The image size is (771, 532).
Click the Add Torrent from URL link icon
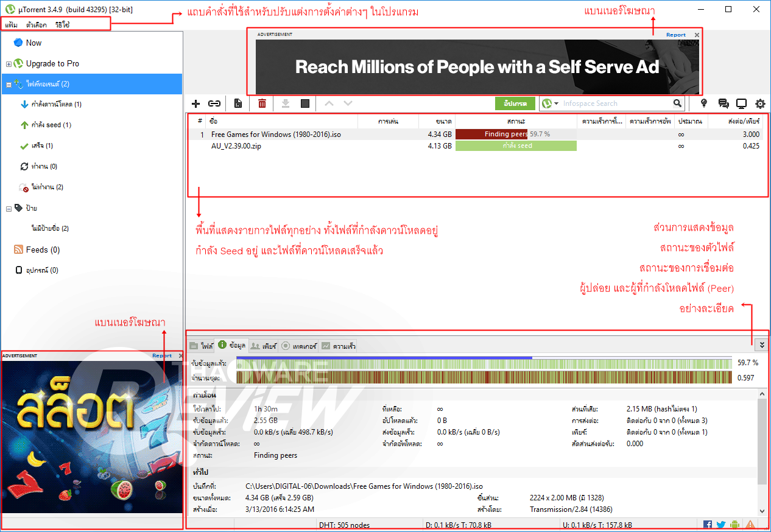click(214, 103)
